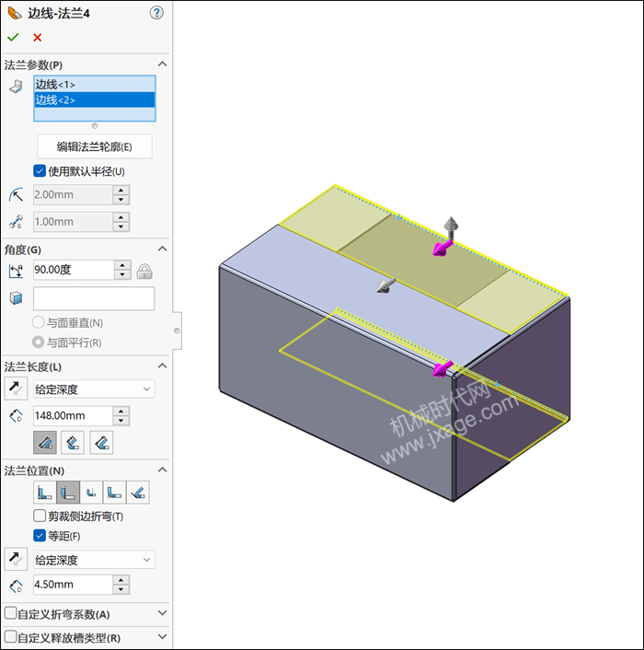Expand the 自定义折弯系数(A) section
The width and height of the screenshot is (644, 650).
(x=162, y=613)
